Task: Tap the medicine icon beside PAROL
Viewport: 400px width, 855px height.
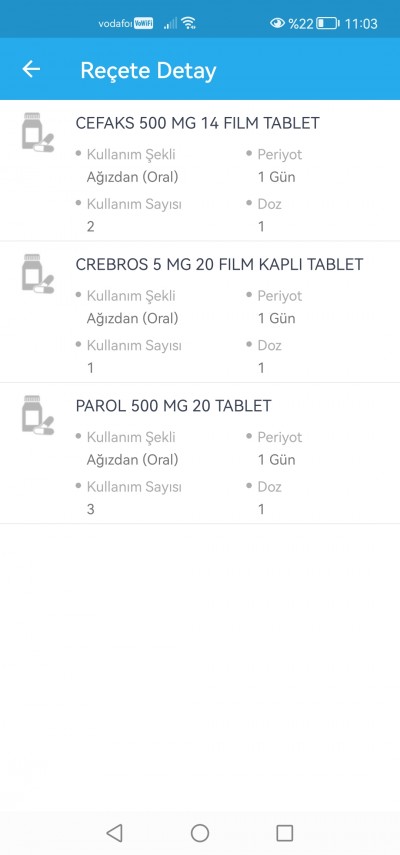Action: (x=38, y=415)
